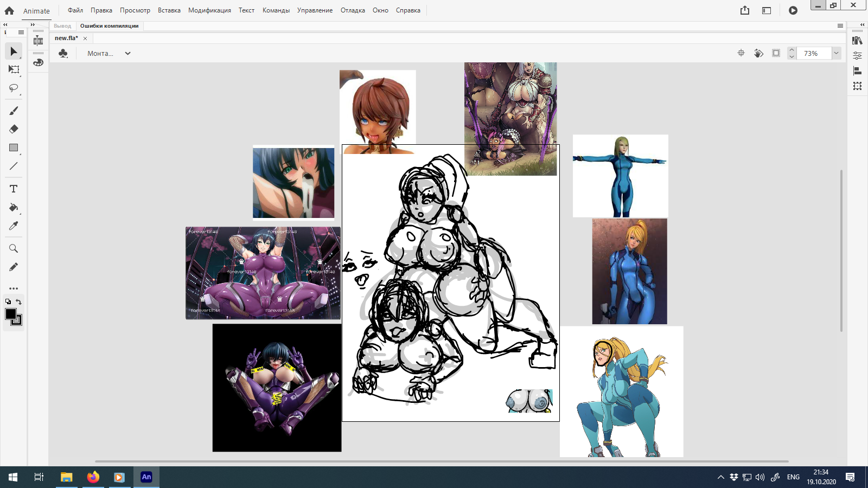Open the Справка menu
The height and width of the screenshot is (488, 868).
pos(408,10)
